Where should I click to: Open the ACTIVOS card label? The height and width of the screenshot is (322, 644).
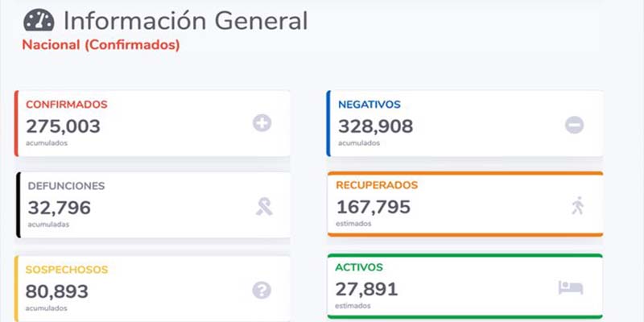[360, 267]
